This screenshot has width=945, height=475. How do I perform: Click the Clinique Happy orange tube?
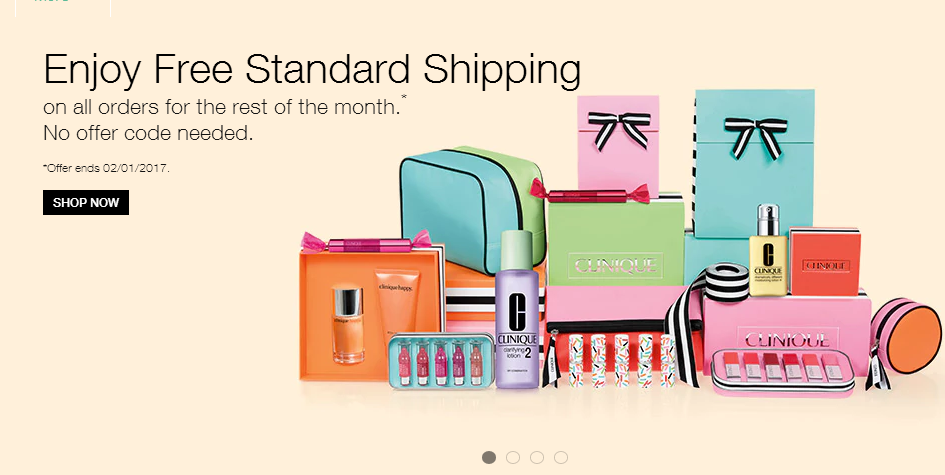[397, 301]
